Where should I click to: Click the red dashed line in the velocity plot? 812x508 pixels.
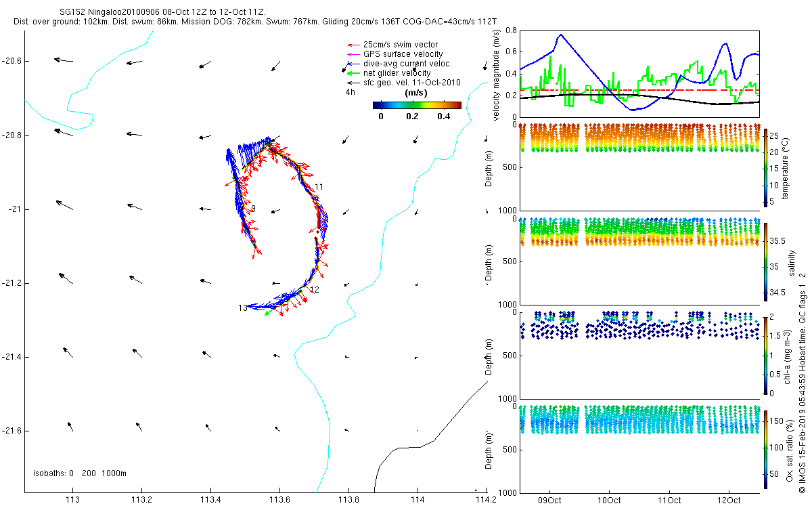(639, 90)
